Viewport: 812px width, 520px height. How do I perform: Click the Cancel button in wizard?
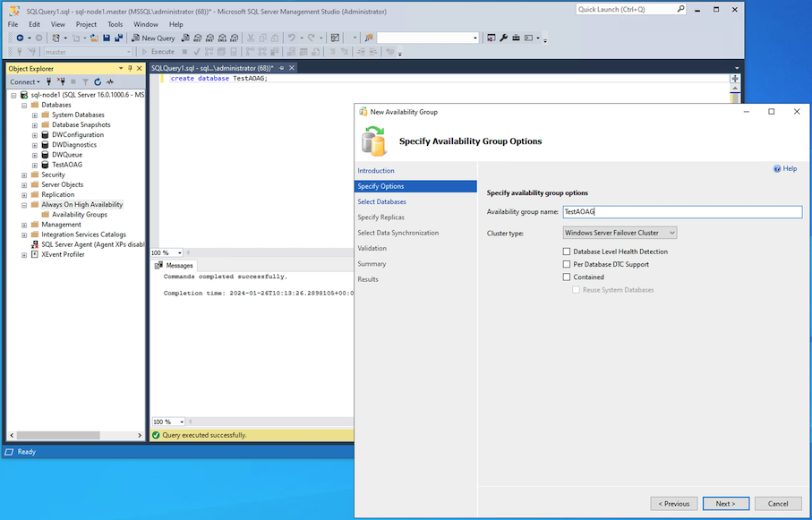[778, 503]
